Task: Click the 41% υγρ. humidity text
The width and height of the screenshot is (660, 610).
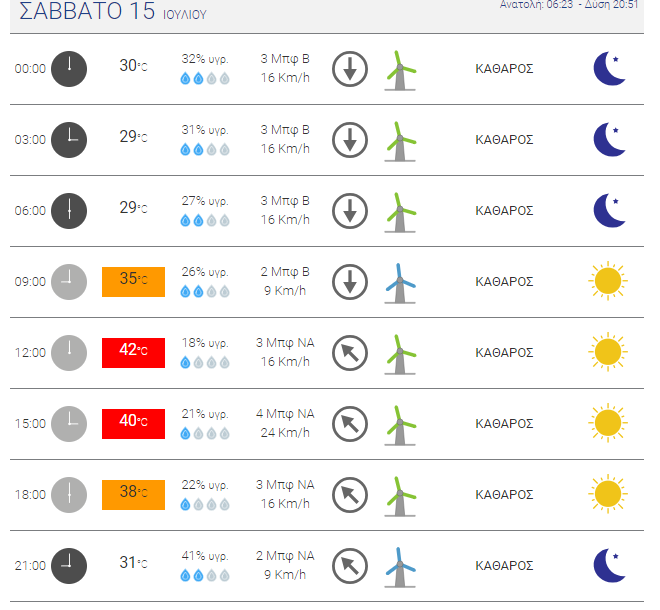Action: point(205,556)
